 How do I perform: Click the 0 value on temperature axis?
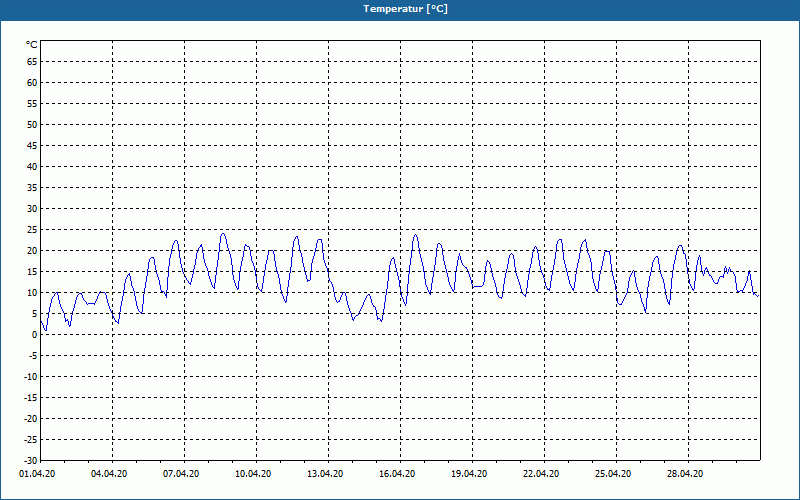pyautogui.click(x=35, y=335)
